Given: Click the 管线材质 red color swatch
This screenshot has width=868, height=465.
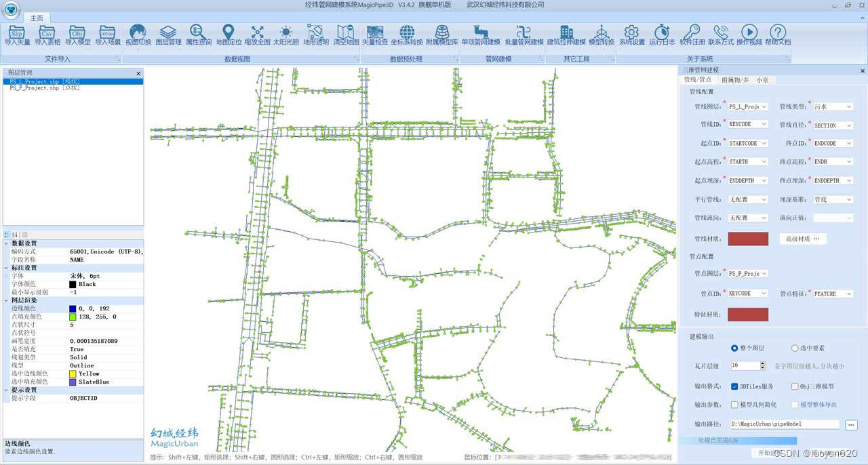Looking at the screenshot, I should [748, 239].
